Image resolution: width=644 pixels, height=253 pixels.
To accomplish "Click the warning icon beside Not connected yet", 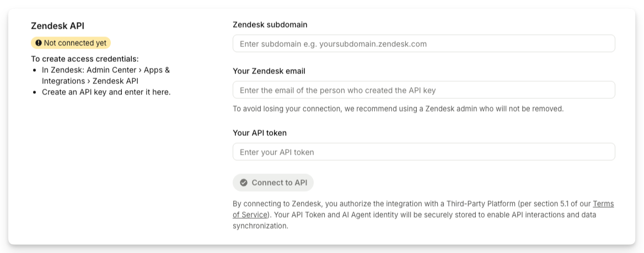I will point(39,43).
